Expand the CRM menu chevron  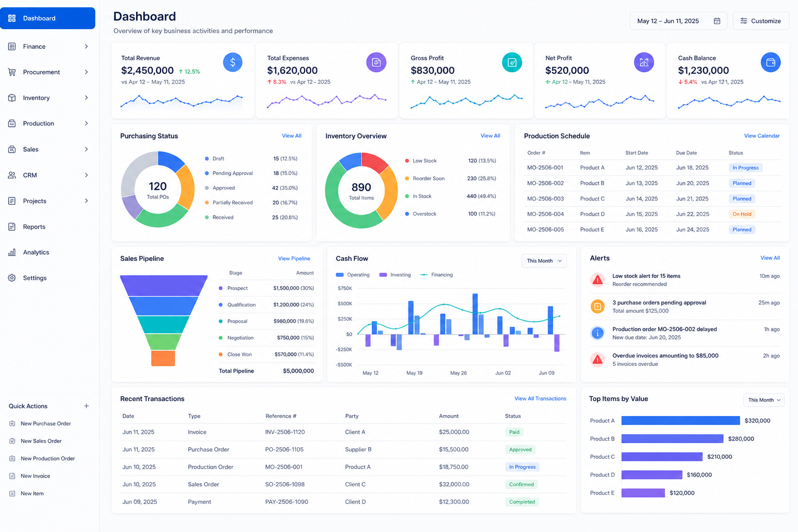click(86, 175)
